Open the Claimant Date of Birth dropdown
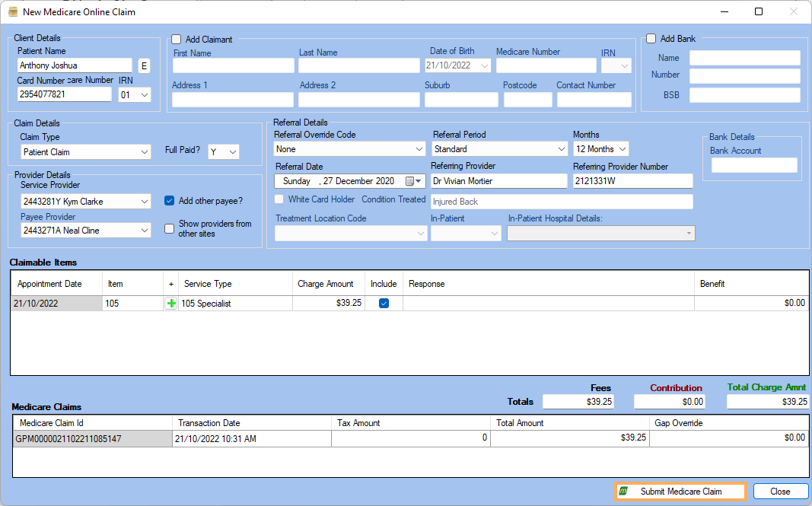Screen dimensions: 812x506 [485, 65]
